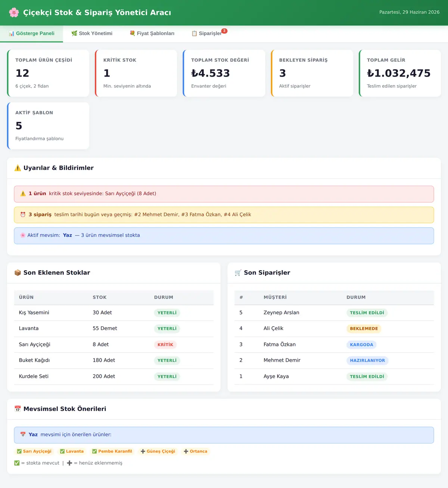Click the TESLİM EDİLDİ status for Ayşe Kaya
Image resolution: width=448 pixels, height=488 pixels.
367,377
